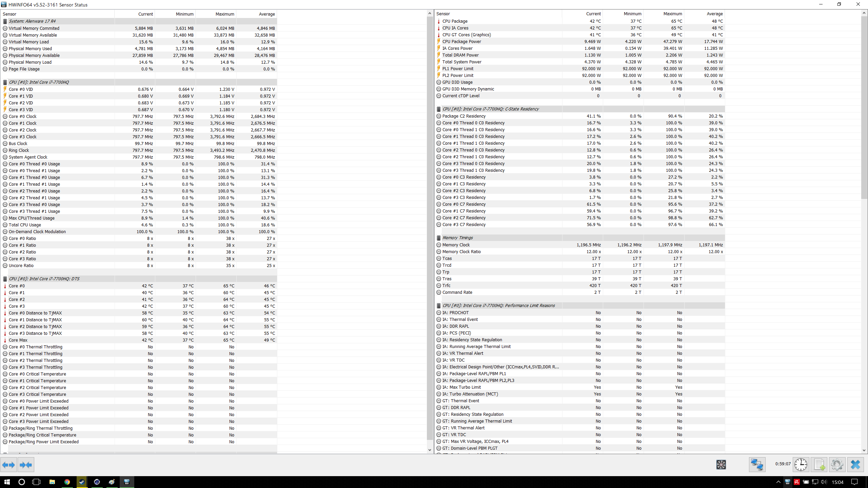Select the Total CPU Usage row

[25, 225]
